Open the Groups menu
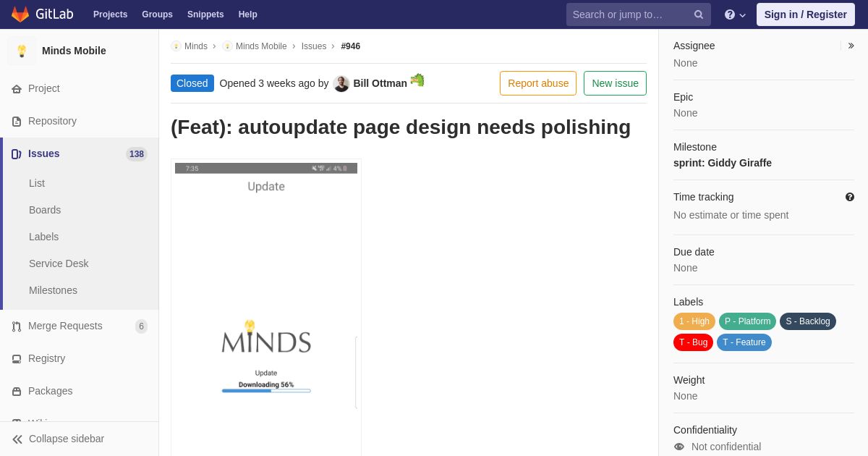This screenshot has width=868, height=456. 157,14
